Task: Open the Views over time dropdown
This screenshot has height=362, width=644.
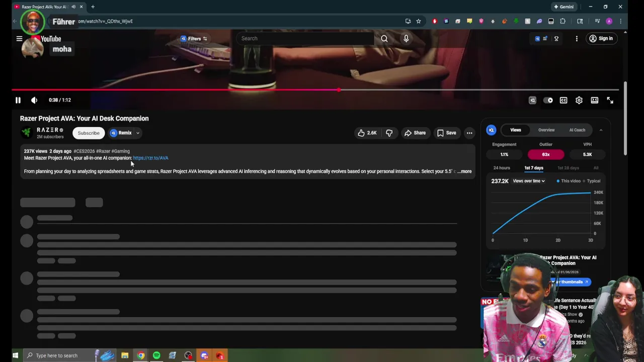Action: 529,181
